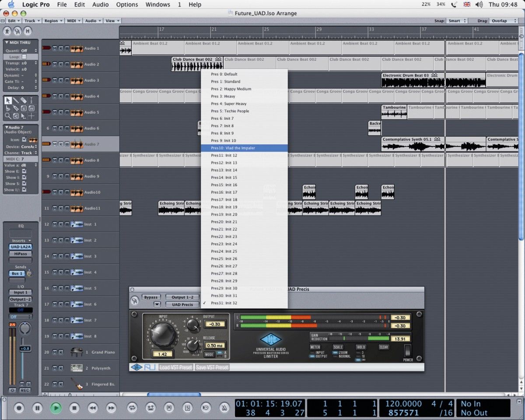Toggle the Loop checkbox in MIDI THRU
Screen dimensions: 525x420
(24, 57)
